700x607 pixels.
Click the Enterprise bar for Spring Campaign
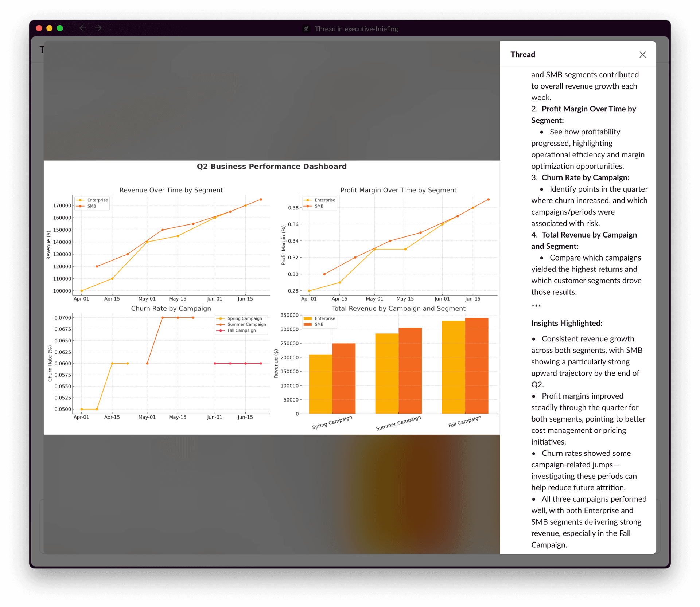pos(320,384)
